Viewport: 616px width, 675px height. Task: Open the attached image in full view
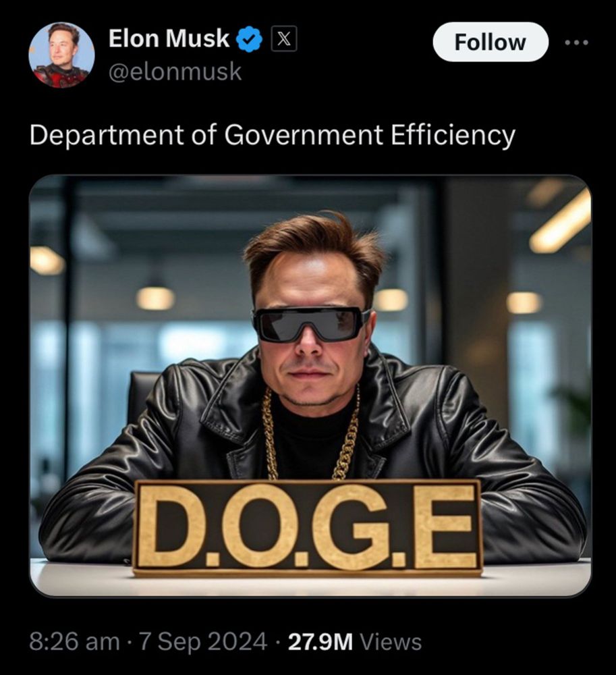(310, 385)
